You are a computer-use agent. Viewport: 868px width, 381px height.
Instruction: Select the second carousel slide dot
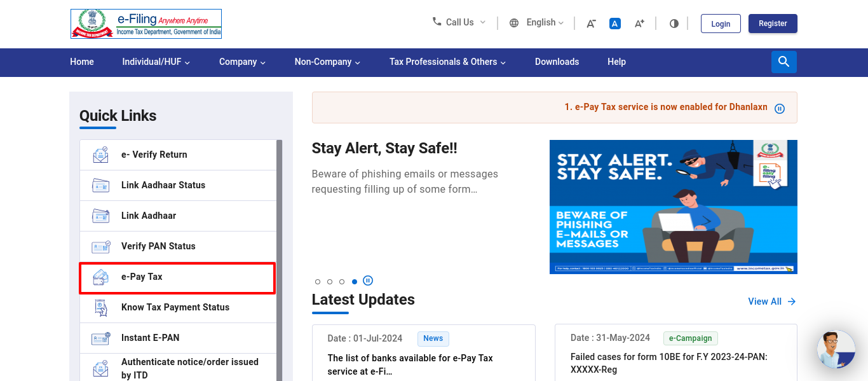330,282
